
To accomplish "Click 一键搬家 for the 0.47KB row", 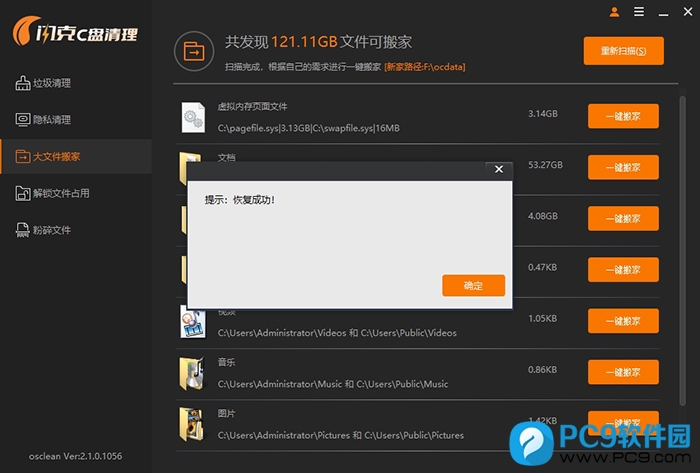I will coord(623,270).
